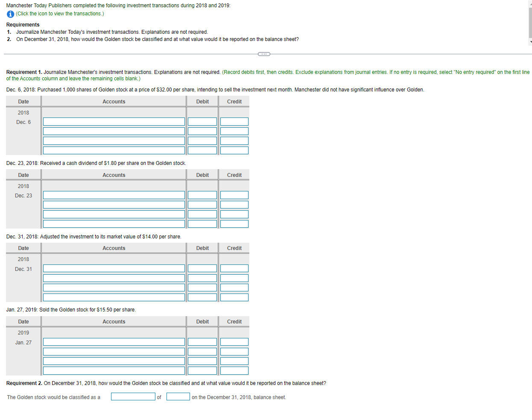Click second Credit cell for Dec. 31 entry
Viewport: 532px width, 420px height.
tap(234, 278)
